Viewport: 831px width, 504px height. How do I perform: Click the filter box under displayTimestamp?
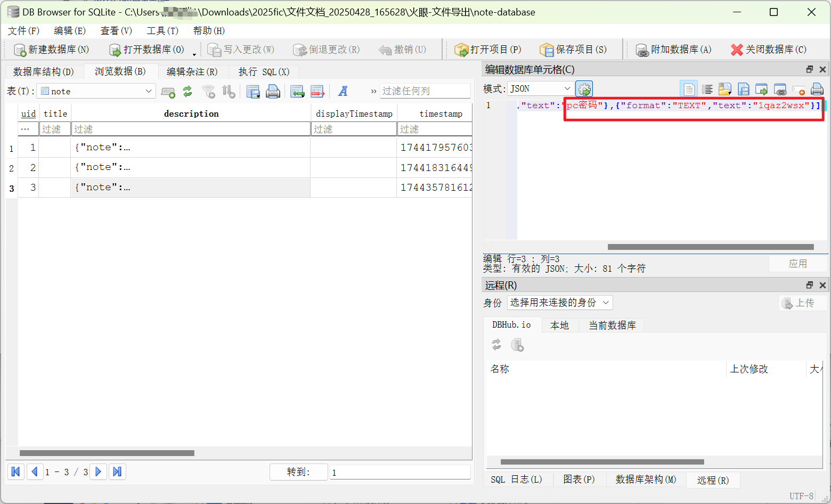pos(354,129)
